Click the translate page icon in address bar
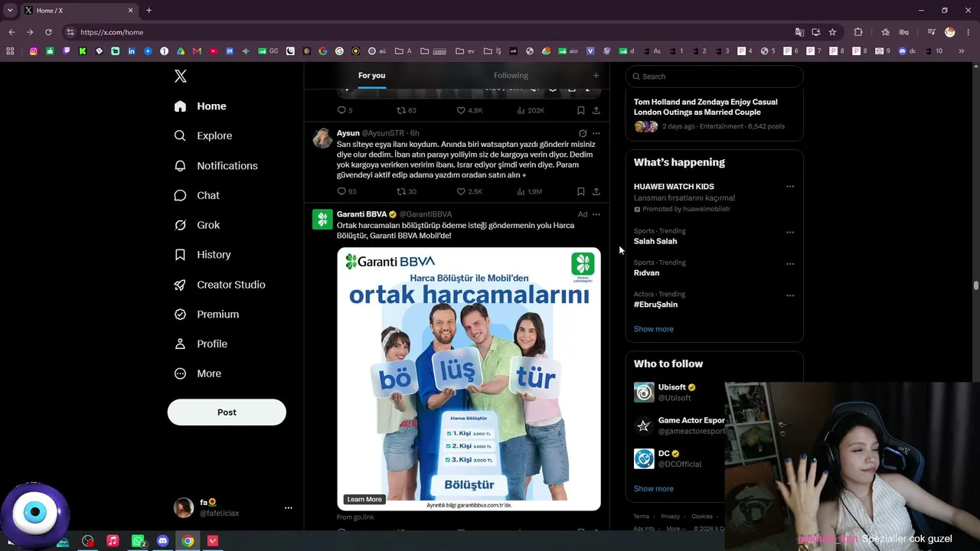The width and height of the screenshot is (980, 551). click(x=799, y=32)
